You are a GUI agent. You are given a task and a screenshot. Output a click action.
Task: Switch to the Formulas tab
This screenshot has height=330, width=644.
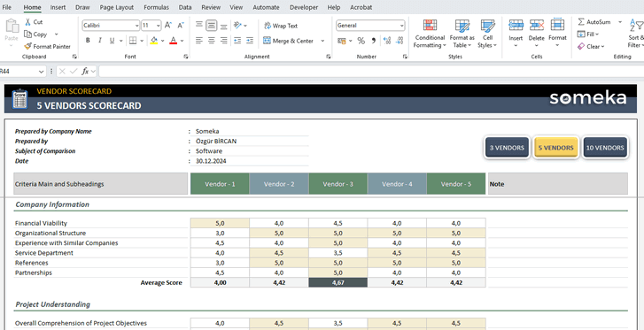[156, 7]
